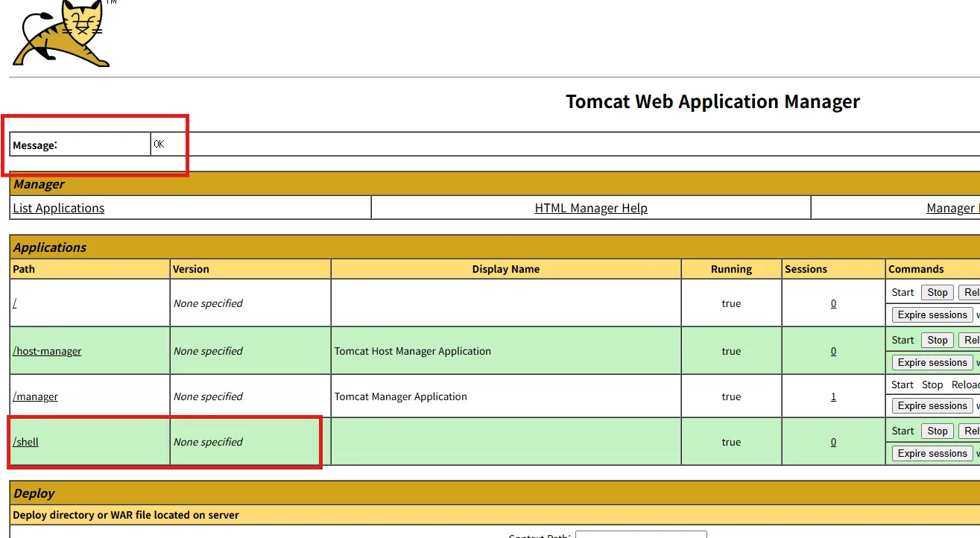Click the "Start" text in the /shell row
The width and height of the screenshot is (980, 538).
coord(902,431)
